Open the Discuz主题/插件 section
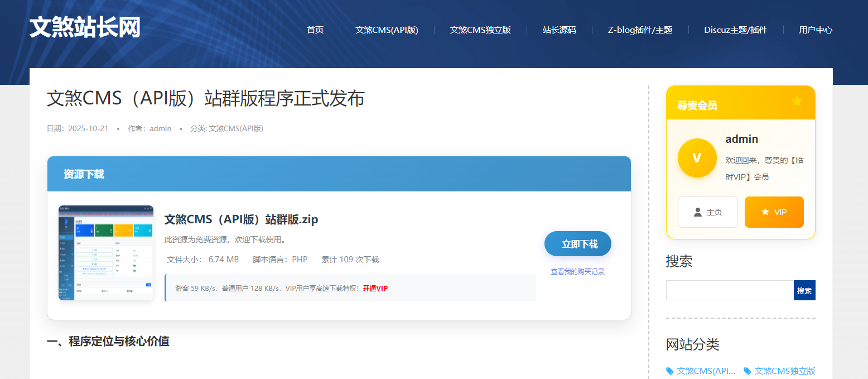The width and height of the screenshot is (868, 379). 735,30
